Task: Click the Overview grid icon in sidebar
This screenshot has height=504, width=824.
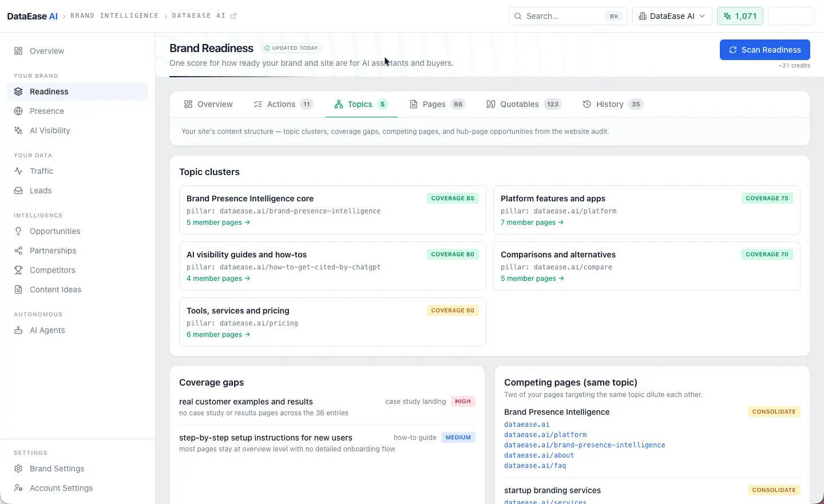Action: click(18, 51)
